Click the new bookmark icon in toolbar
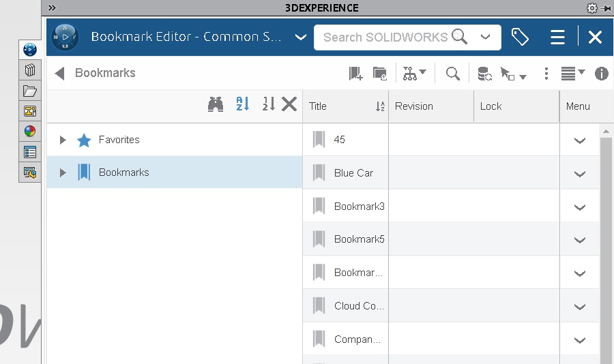 tap(355, 74)
